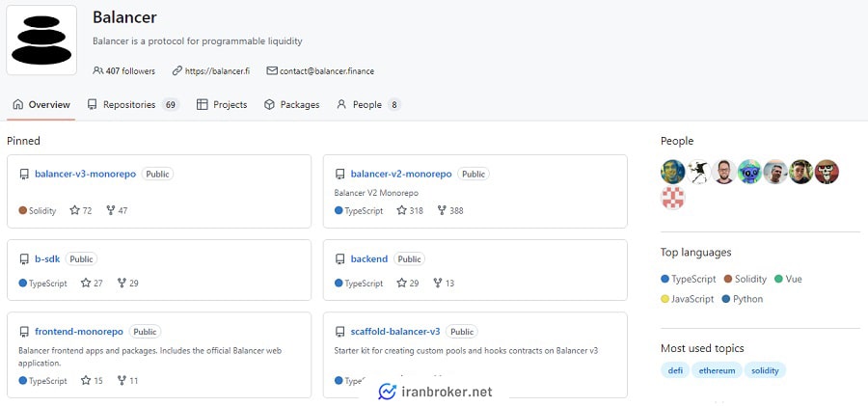Click the repository icon on the Repositories tab

point(93,105)
